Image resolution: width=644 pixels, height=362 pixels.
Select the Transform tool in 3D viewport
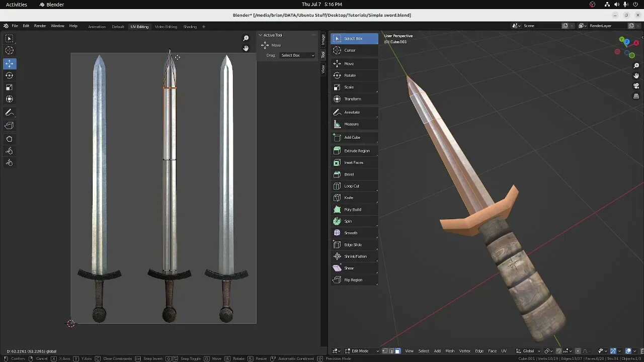click(x=354, y=99)
